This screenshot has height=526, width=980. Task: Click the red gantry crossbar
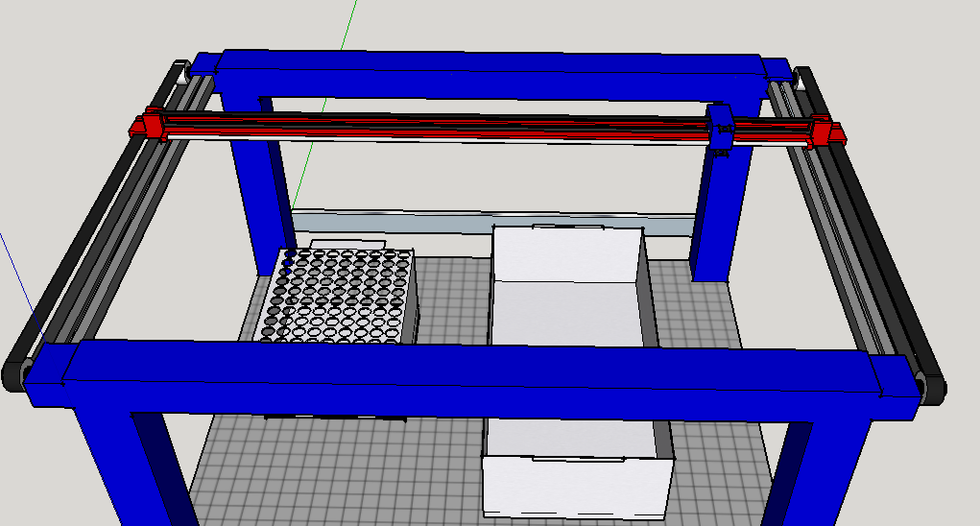[438, 124]
